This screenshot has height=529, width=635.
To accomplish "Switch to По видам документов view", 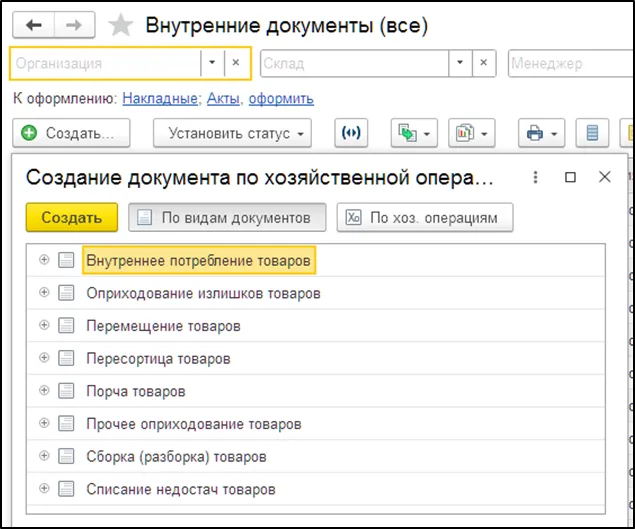I will pos(227,218).
